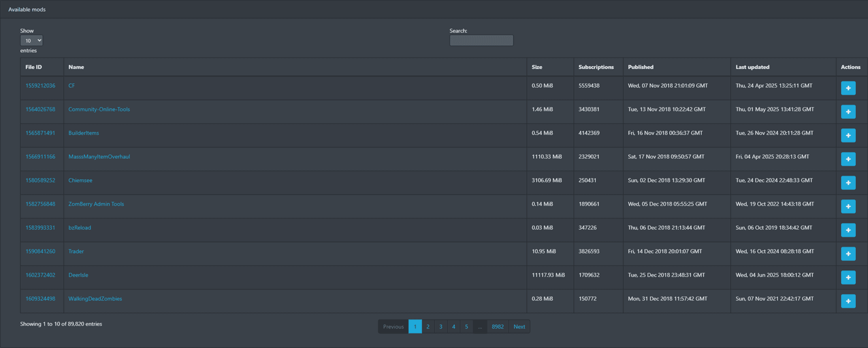868x348 pixels.
Task: Go to page 2 of results
Action: point(428,327)
